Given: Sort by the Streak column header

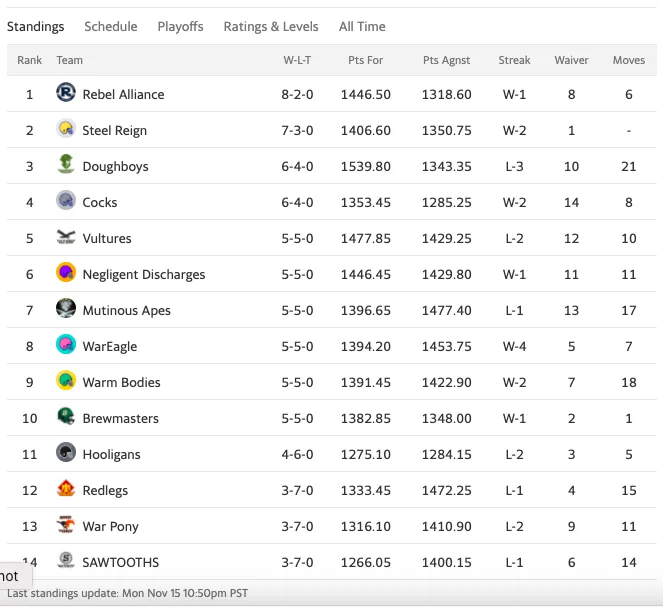Looking at the screenshot, I should pos(514,60).
